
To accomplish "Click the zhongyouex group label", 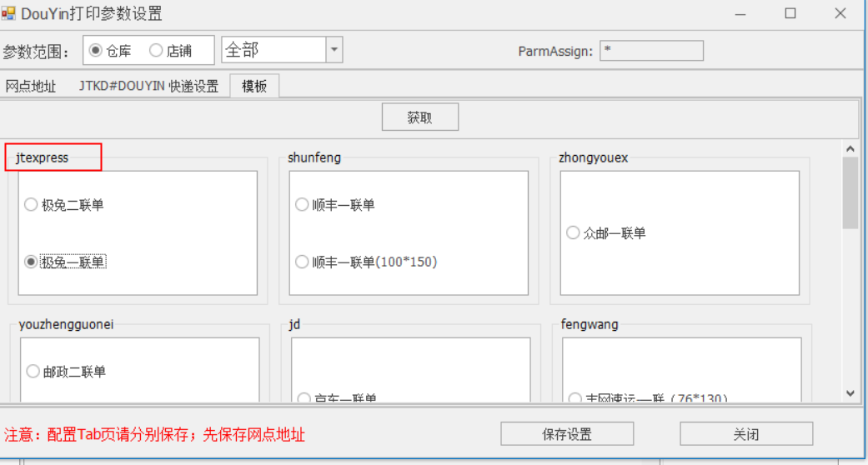I will (x=594, y=157).
